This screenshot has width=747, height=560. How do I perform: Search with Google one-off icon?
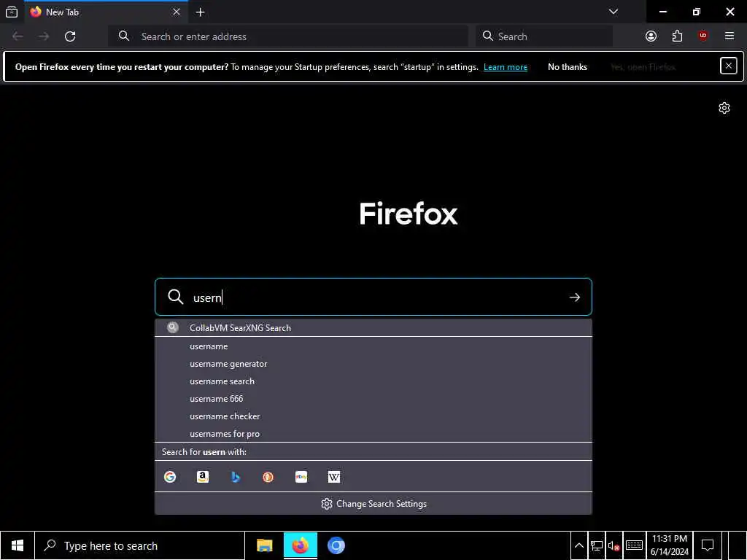pos(170,477)
